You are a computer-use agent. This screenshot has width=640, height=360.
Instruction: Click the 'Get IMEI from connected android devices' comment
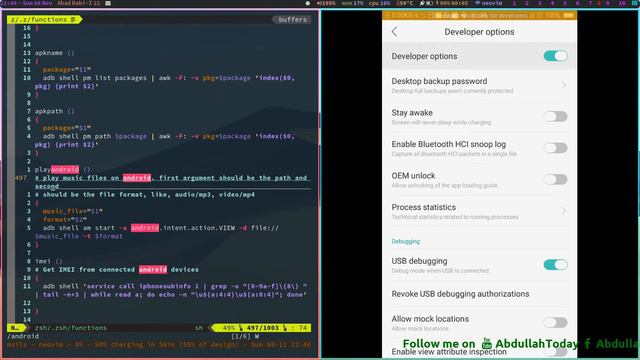point(117,269)
